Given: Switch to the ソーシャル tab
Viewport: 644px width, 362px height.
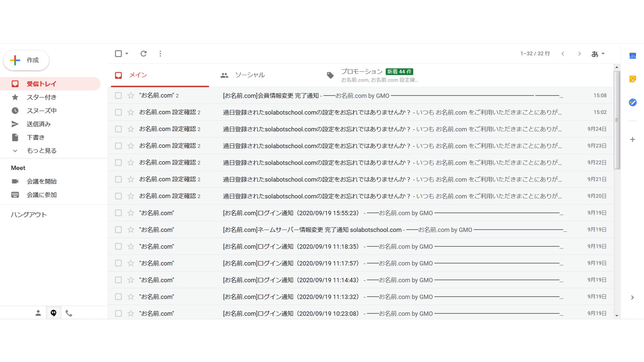Looking at the screenshot, I should pyautogui.click(x=265, y=75).
